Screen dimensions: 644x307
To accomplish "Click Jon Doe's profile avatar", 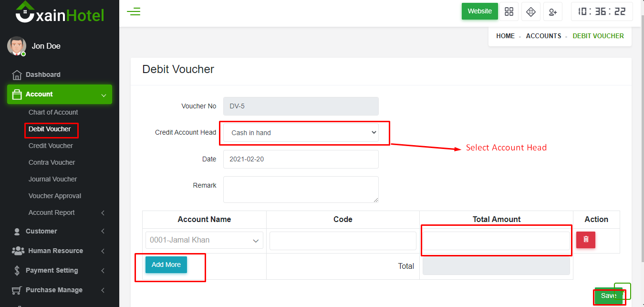I will tap(17, 46).
